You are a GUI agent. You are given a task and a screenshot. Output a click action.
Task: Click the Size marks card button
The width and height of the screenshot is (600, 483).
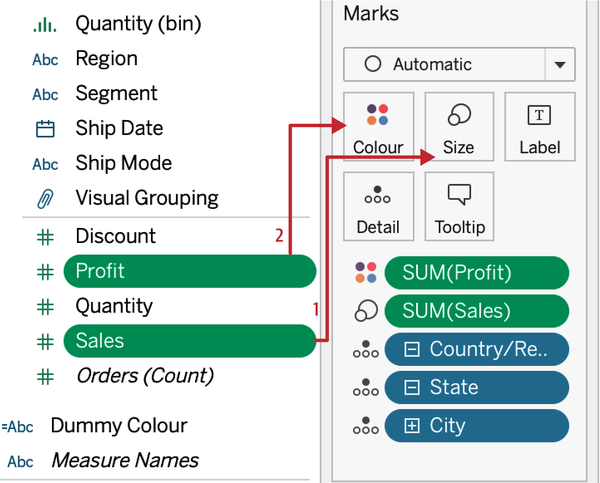point(458,126)
